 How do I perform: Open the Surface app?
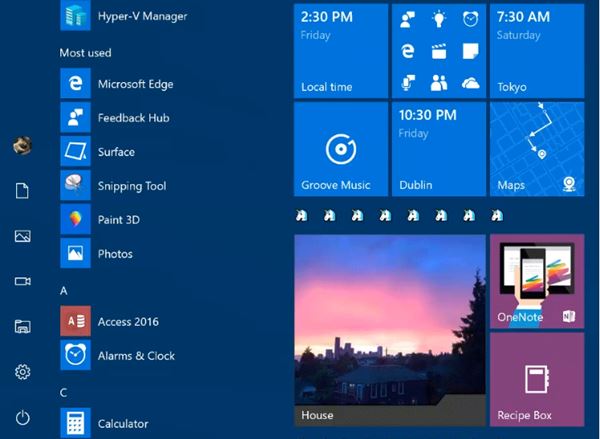pos(98,152)
